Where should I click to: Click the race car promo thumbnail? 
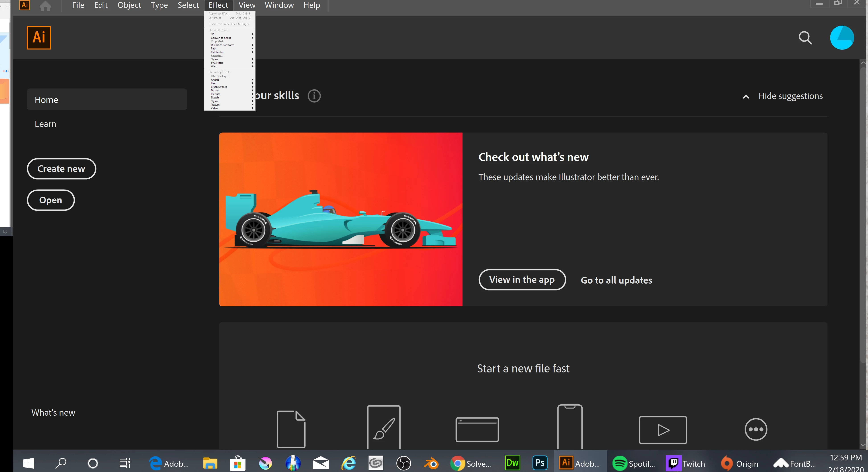click(x=340, y=219)
